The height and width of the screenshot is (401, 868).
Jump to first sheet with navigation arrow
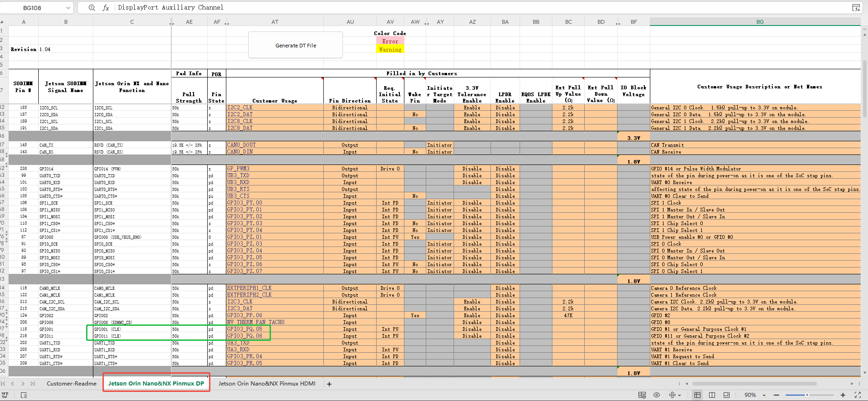(x=4, y=384)
